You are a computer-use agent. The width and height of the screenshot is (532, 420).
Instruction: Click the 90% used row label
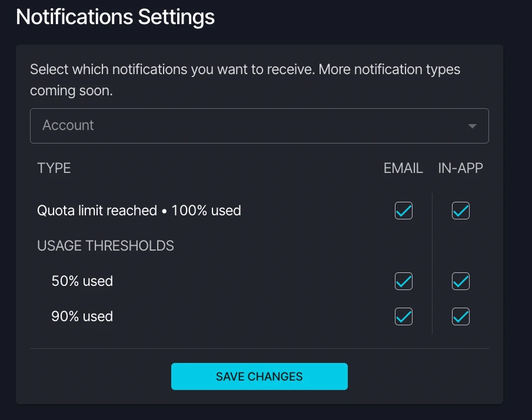(x=82, y=316)
